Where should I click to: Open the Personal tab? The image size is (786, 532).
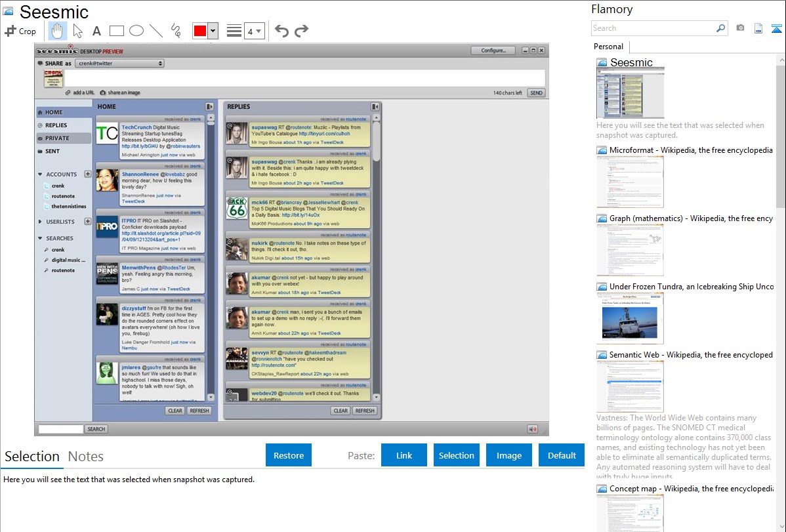609,47
